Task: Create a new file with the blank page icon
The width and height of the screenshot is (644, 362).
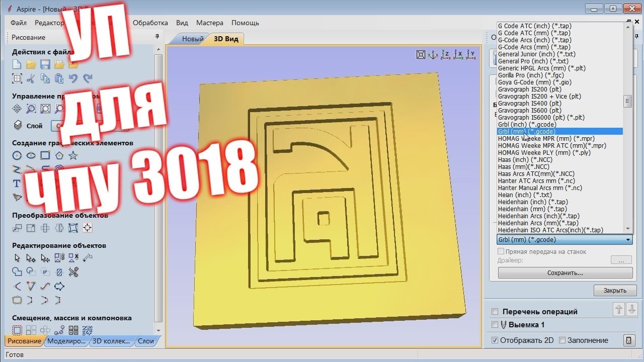Action: coord(17,64)
